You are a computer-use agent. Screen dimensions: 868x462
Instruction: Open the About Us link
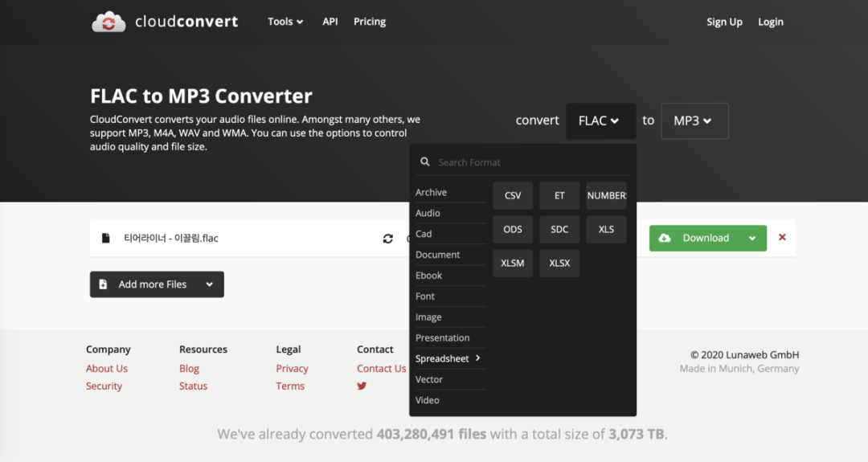(107, 369)
